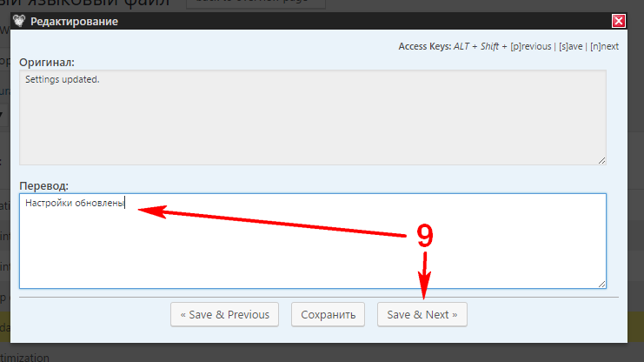Click the dimmed языковый файл page heading
644x362 pixels.
click(x=84, y=3)
